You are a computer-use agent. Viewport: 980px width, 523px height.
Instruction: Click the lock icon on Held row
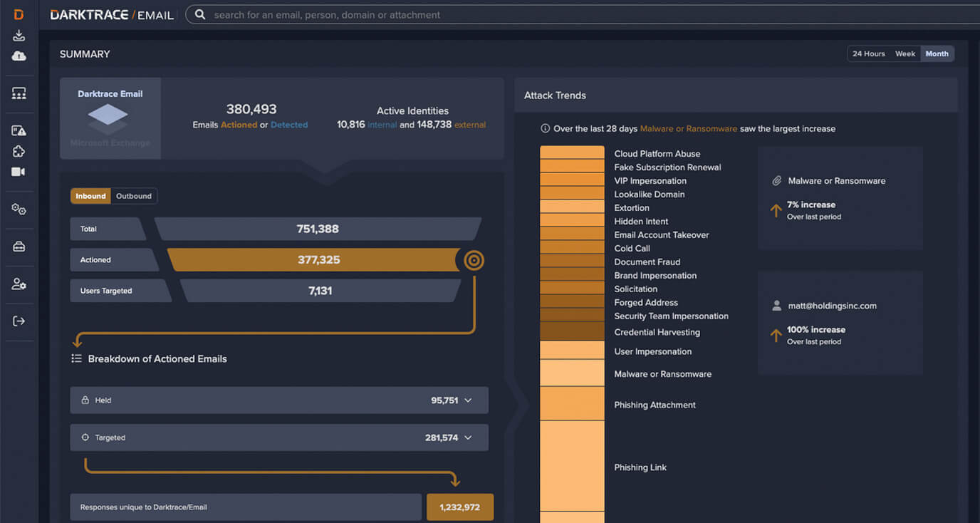pos(85,400)
